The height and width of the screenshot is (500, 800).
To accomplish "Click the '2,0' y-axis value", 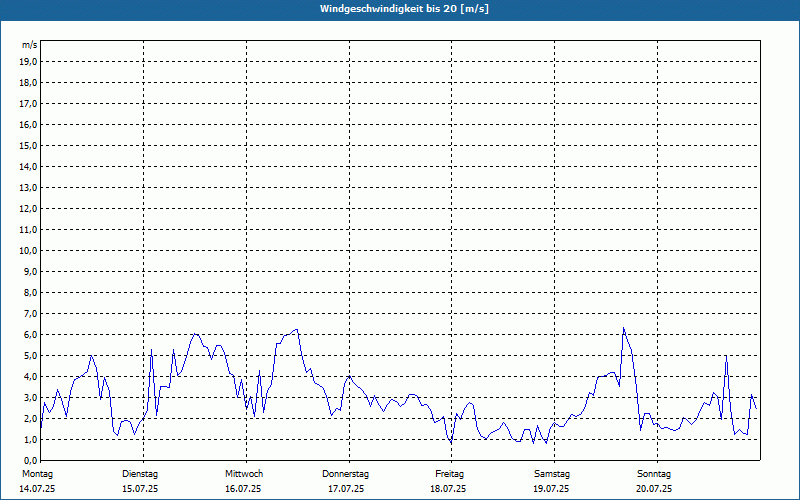I will [x=31, y=418].
